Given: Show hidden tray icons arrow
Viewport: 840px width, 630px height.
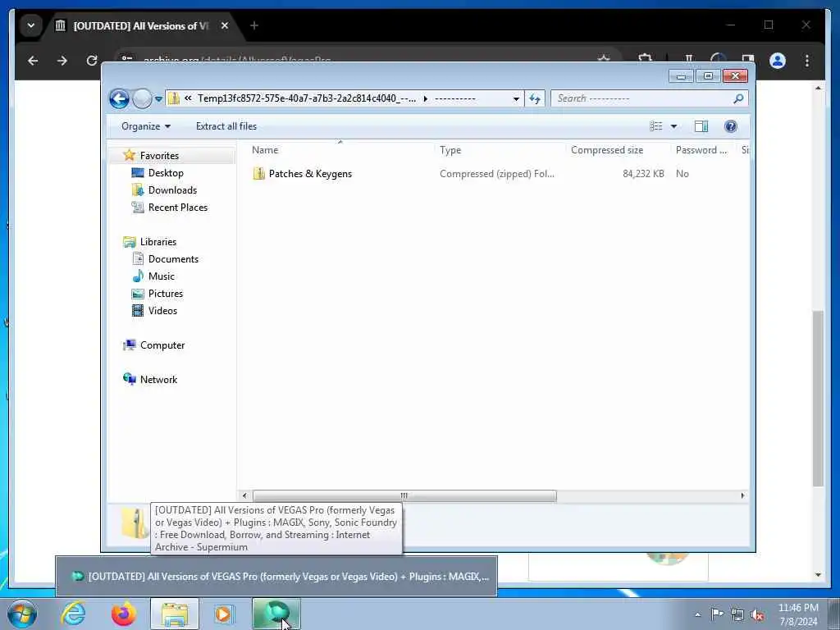Looking at the screenshot, I should pos(697,615).
